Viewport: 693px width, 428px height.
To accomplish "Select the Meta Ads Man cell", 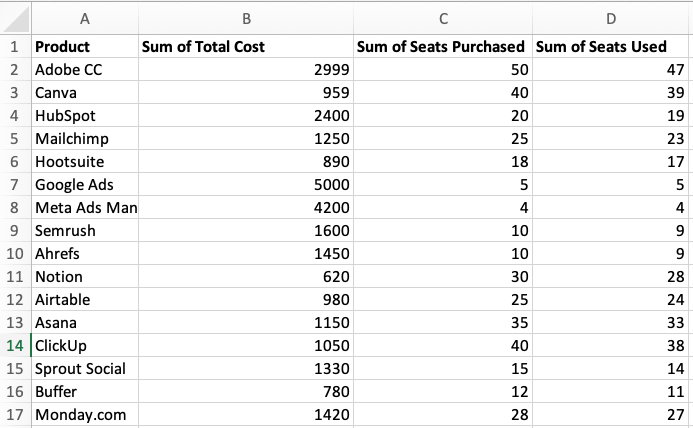I will click(x=85, y=207).
